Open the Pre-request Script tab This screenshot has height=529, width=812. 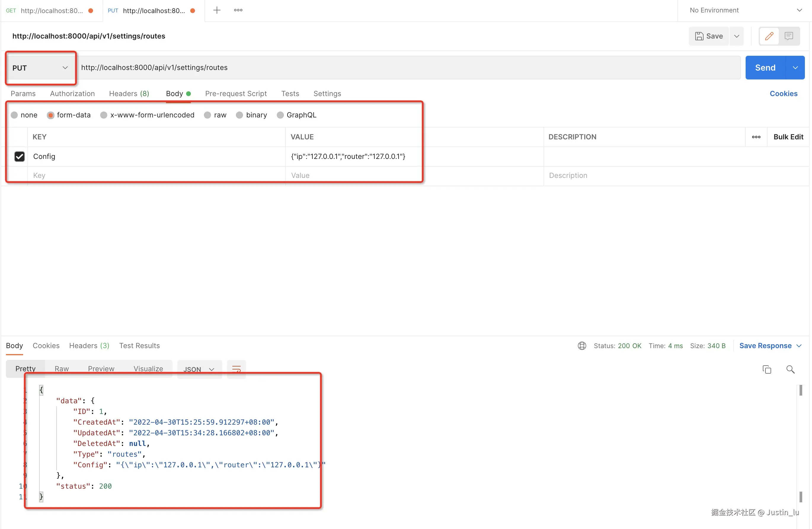pos(236,93)
